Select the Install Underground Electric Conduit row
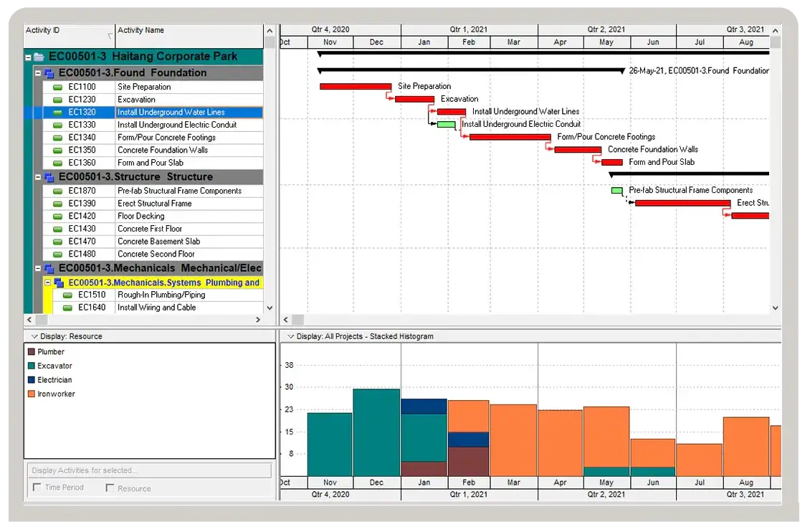810x532 pixels. tap(153, 125)
